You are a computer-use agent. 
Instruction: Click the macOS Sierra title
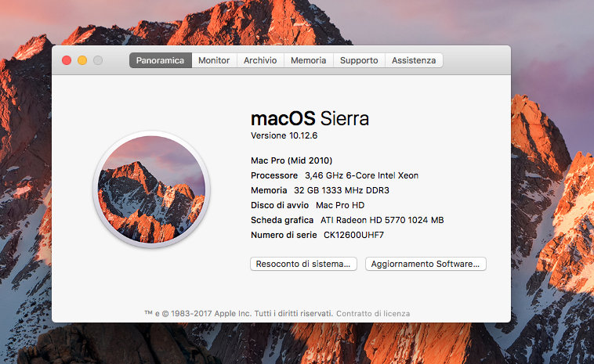click(x=310, y=119)
